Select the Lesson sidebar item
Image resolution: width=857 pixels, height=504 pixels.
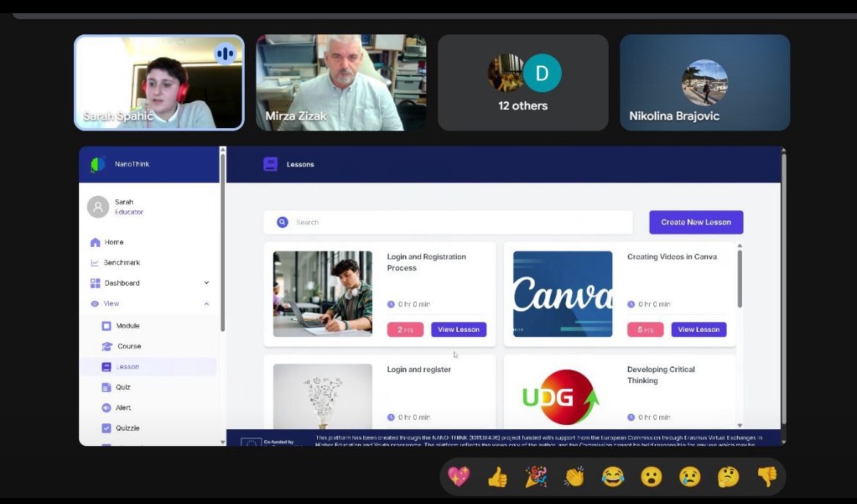[x=148, y=367]
